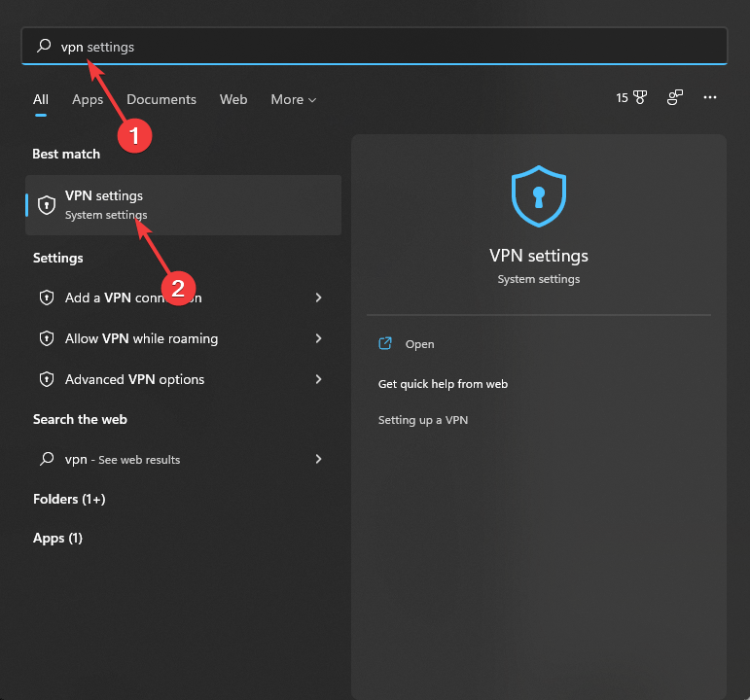Screen dimensions: 750x700
Task: Click the shield icon beside Allow VPN while roaming
Action: point(46,339)
